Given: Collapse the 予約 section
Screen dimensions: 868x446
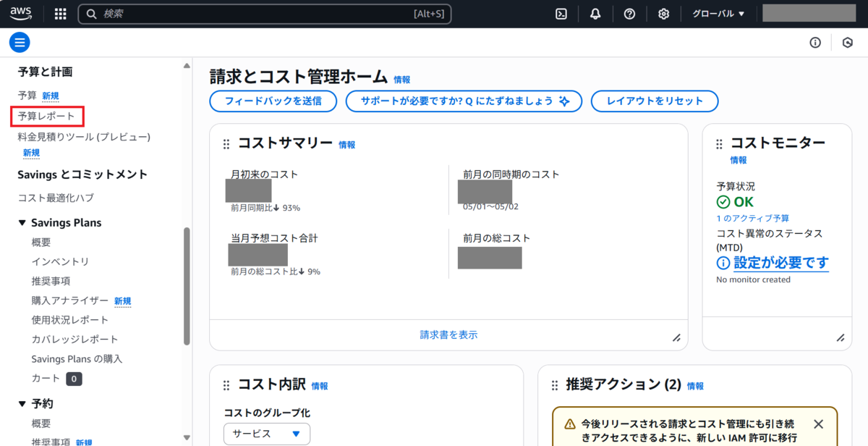Looking at the screenshot, I should coord(22,404).
